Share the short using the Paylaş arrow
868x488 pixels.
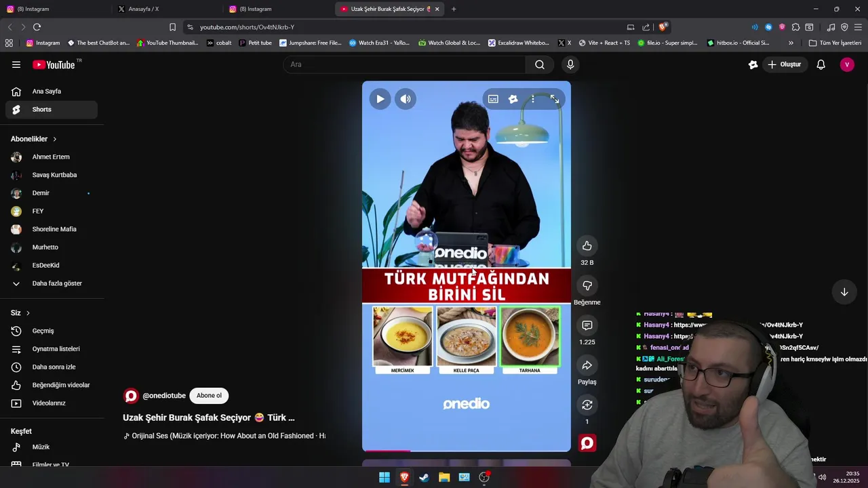(x=587, y=366)
